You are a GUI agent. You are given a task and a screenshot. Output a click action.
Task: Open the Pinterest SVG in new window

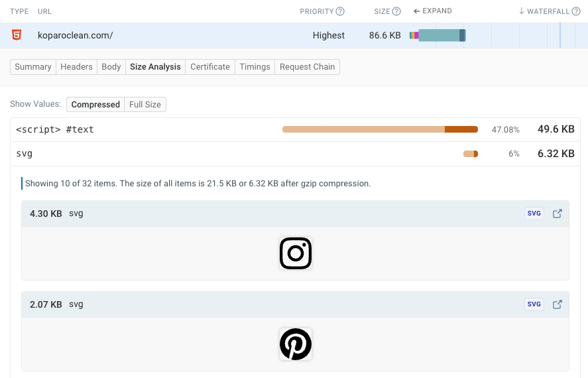(x=558, y=304)
